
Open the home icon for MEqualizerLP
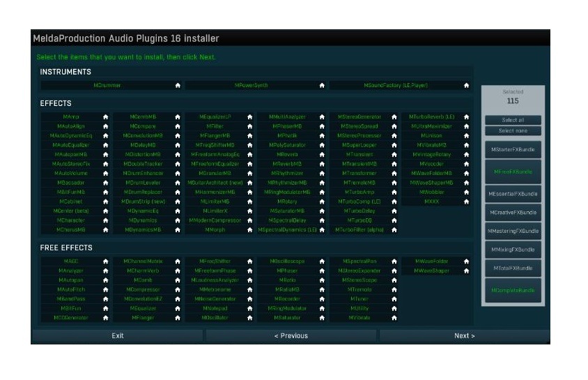pyautogui.click(x=249, y=117)
